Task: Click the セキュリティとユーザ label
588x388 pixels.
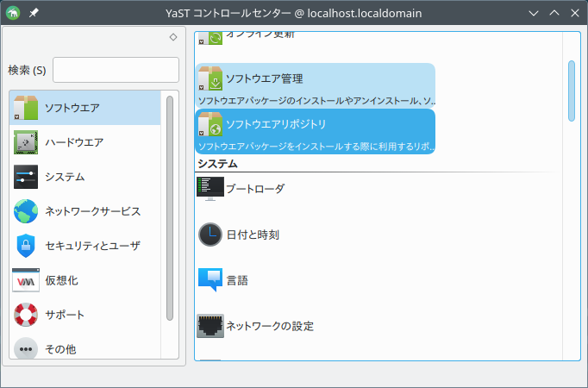Action: point(92,246)
